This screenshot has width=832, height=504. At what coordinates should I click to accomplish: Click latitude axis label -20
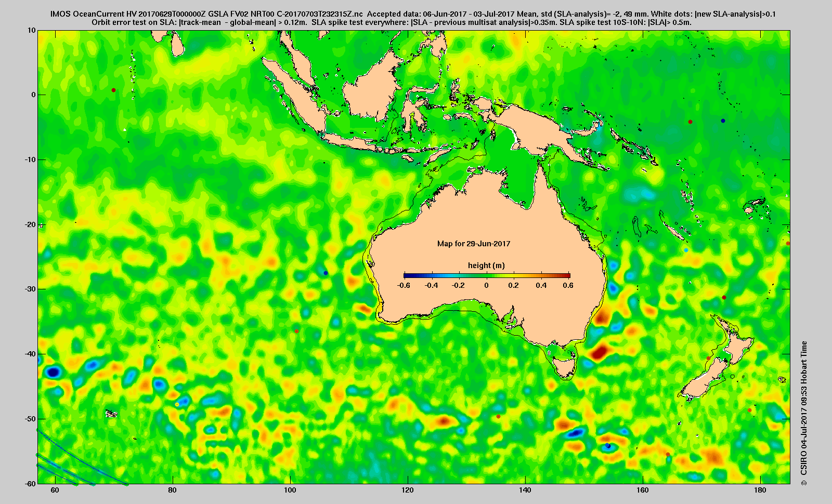(31, 224)
